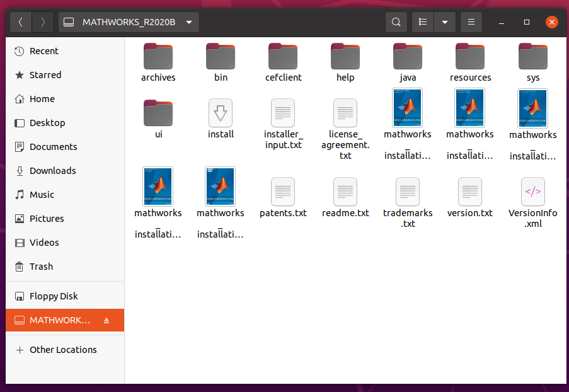
Task: Open Trash in the sidebar
Action: click(65, 267)
